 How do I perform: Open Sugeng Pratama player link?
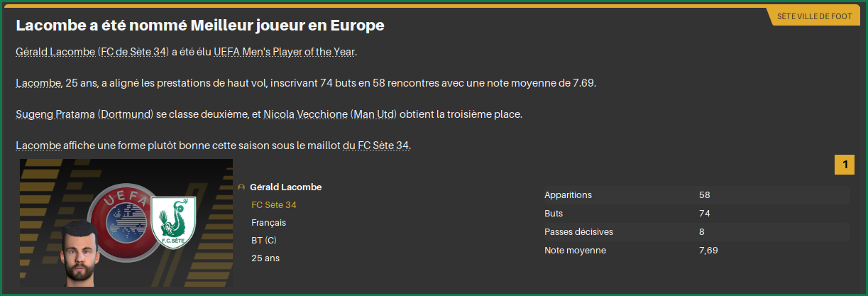tap(55, 114)
